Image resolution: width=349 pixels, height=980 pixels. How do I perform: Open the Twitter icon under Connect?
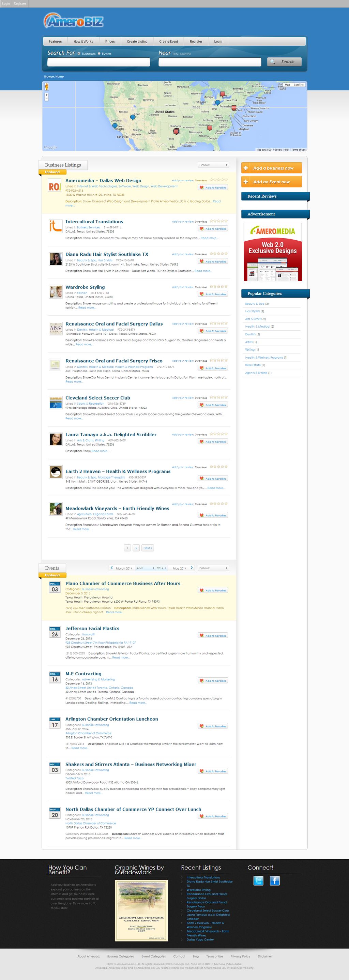[259, 880]
